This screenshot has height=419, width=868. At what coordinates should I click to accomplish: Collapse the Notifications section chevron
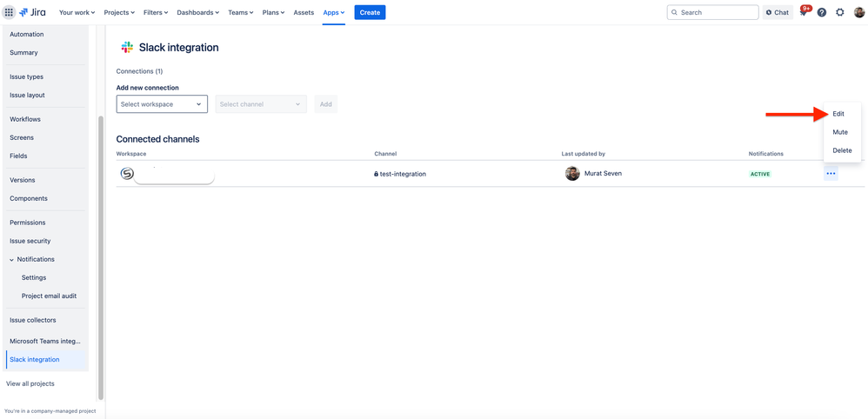(11, 260)
